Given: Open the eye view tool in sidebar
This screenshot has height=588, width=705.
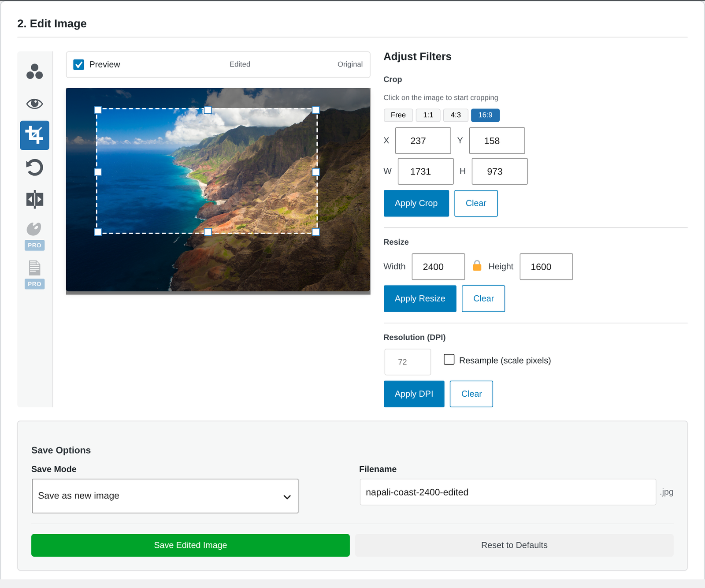Looking at the screenshot, I should [34, 104].
